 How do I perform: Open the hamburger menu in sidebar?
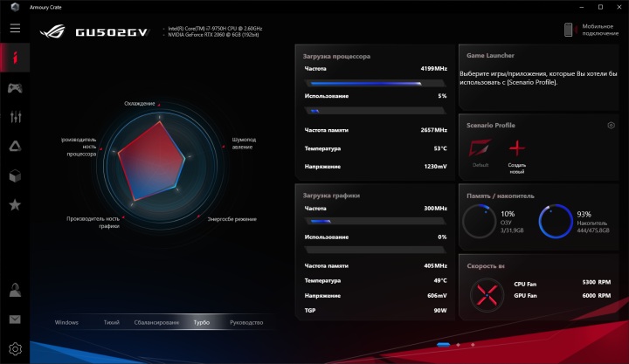(x=15, y=28)
